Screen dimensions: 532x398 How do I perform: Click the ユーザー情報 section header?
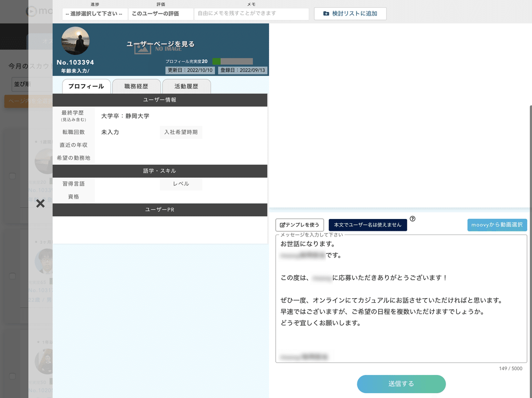[x=160, y=100]
